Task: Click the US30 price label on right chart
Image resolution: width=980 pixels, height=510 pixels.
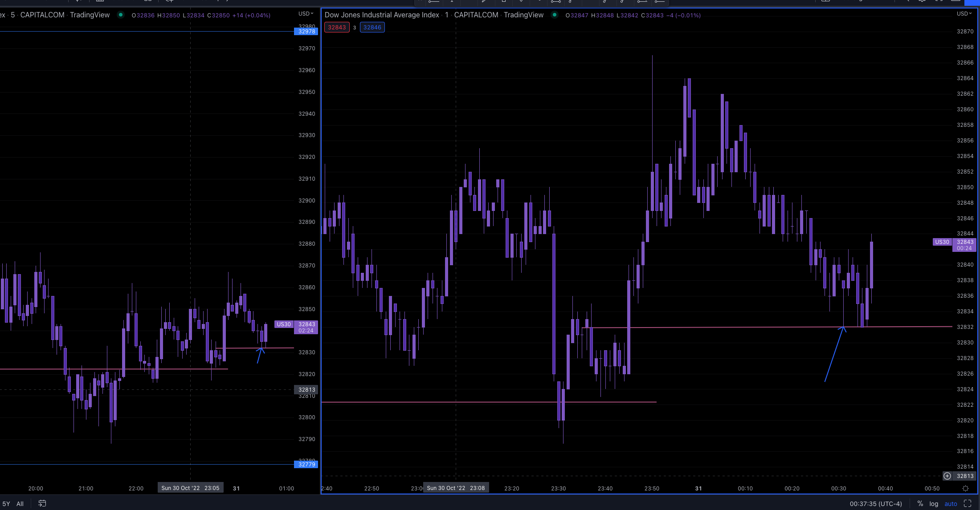Action: 942,242
